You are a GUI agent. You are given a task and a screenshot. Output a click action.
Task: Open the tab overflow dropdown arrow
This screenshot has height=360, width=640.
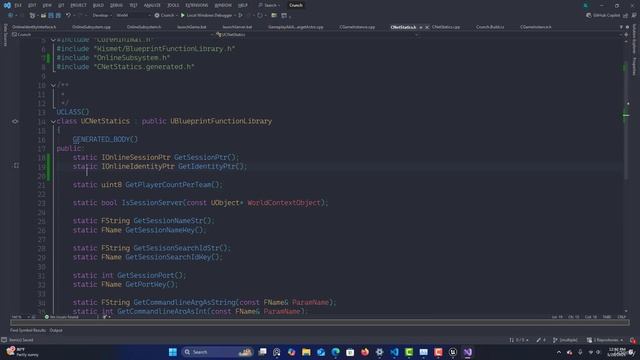click(621, 27)
